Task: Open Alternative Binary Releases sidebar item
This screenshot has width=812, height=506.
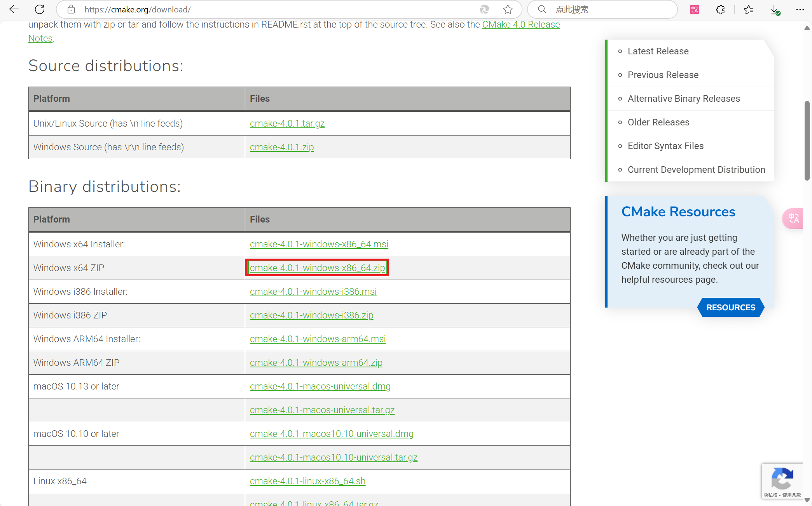Action: pos(683,99)
